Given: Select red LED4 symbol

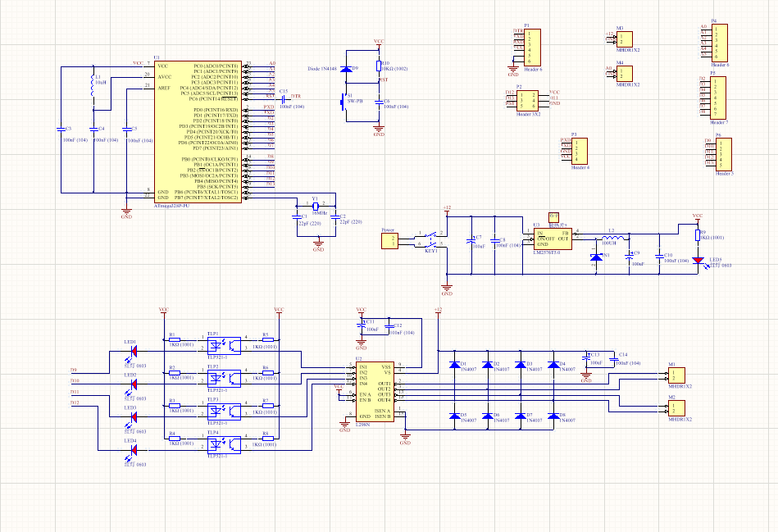Looking at the screenshot, I should coord(133,450).
